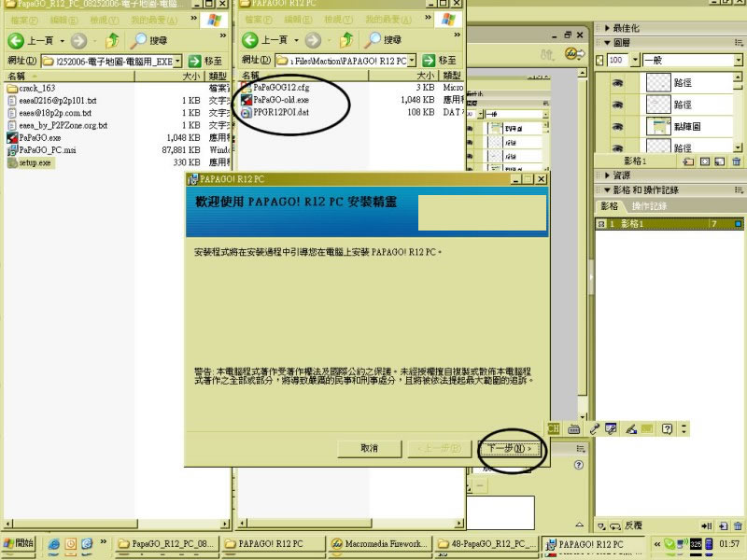Click the new folder layer icon
The image size is (747, 560).
click(689, 161)
